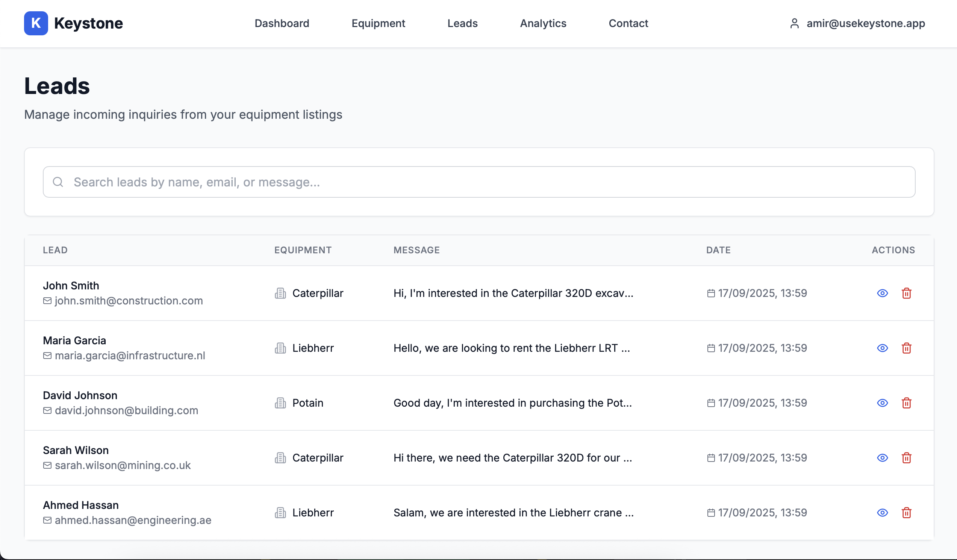View Ahmed Hassan's inquiry with eye icon

point(882,513)
